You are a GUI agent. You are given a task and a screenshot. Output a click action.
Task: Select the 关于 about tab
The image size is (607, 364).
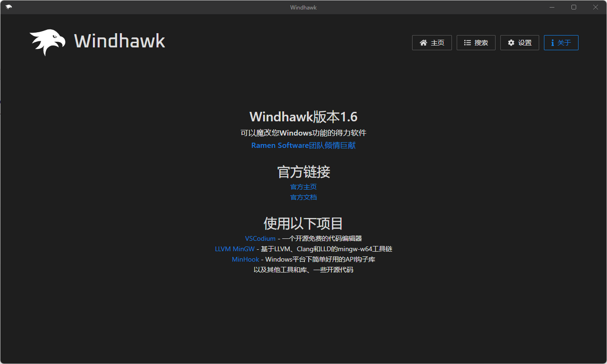click(561, 43)
